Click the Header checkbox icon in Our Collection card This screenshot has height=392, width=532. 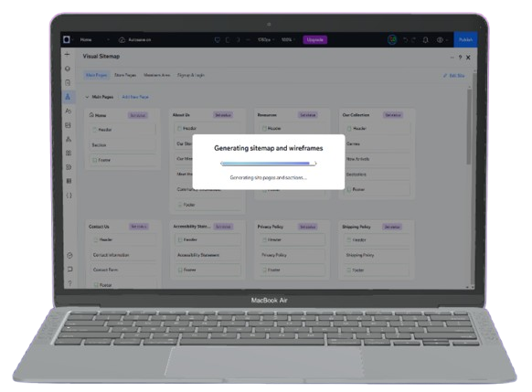tap(349, 129)
